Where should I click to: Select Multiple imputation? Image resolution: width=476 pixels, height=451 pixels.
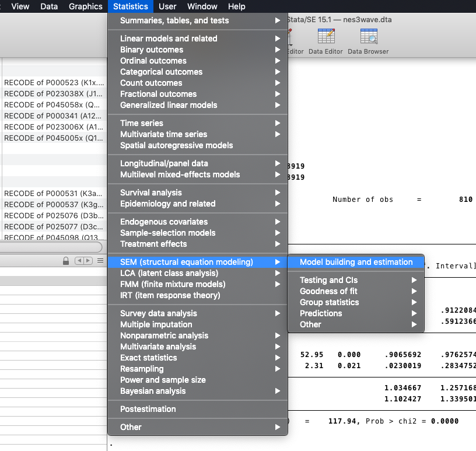coord(198,324)
